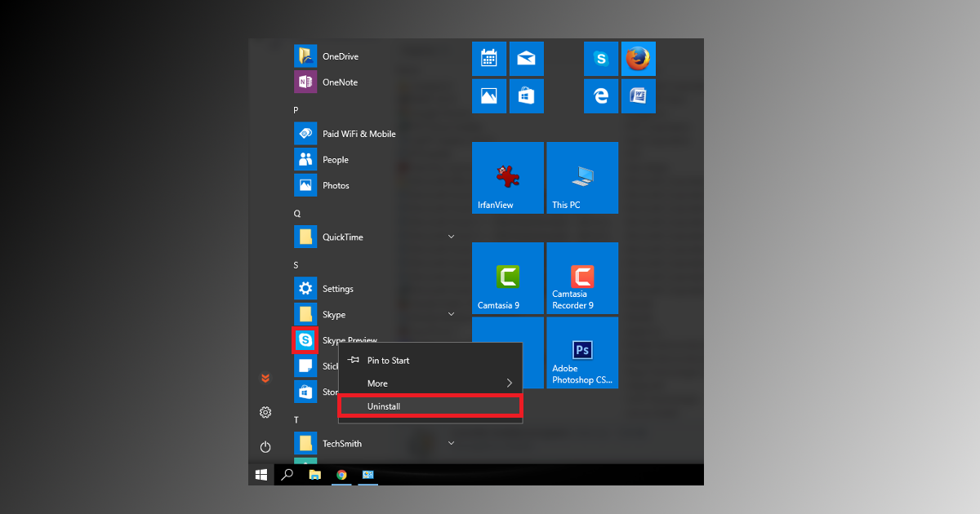
Task: Click the letter Q section header
Action: pyautogui.click(x=297, y=214)
